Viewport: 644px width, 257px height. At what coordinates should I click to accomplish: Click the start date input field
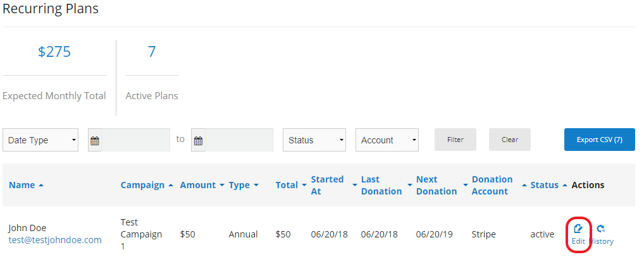(136, 140)
